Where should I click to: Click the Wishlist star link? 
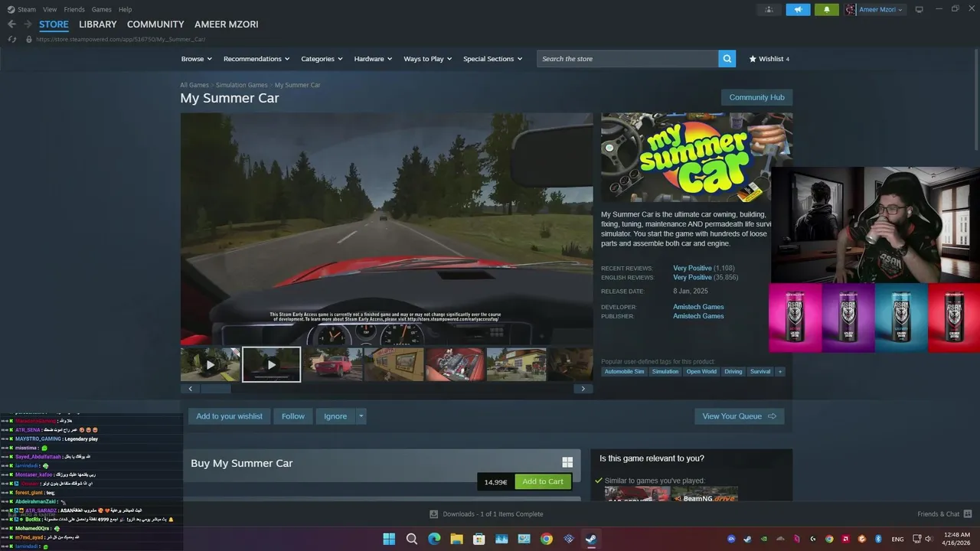[769, 59]
